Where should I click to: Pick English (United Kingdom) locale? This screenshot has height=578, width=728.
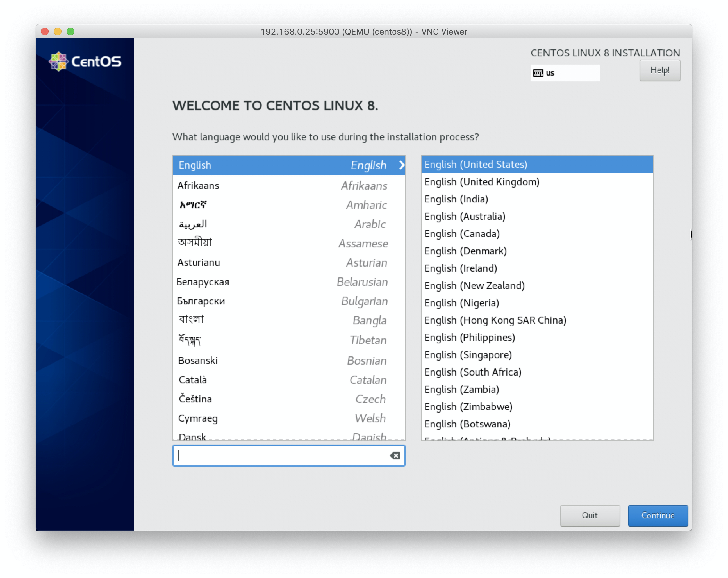coord(482,182)
